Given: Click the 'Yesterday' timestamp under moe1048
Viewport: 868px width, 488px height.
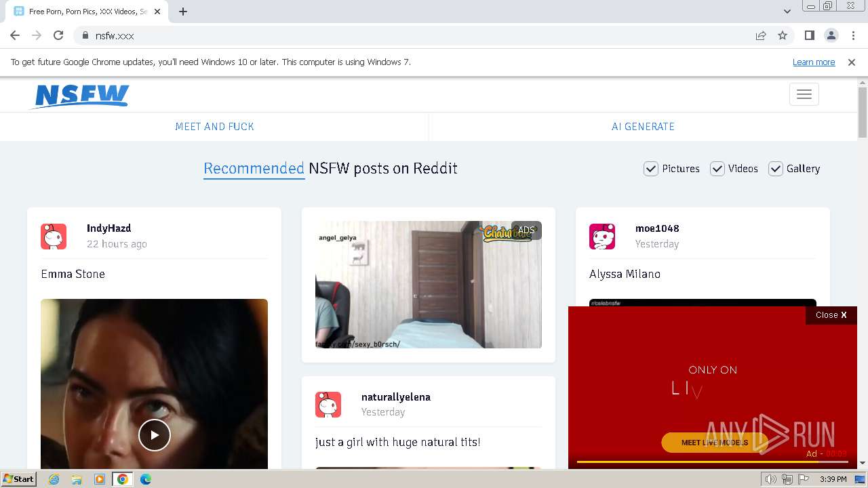Looking at the screenshot, I should point(657,244).
